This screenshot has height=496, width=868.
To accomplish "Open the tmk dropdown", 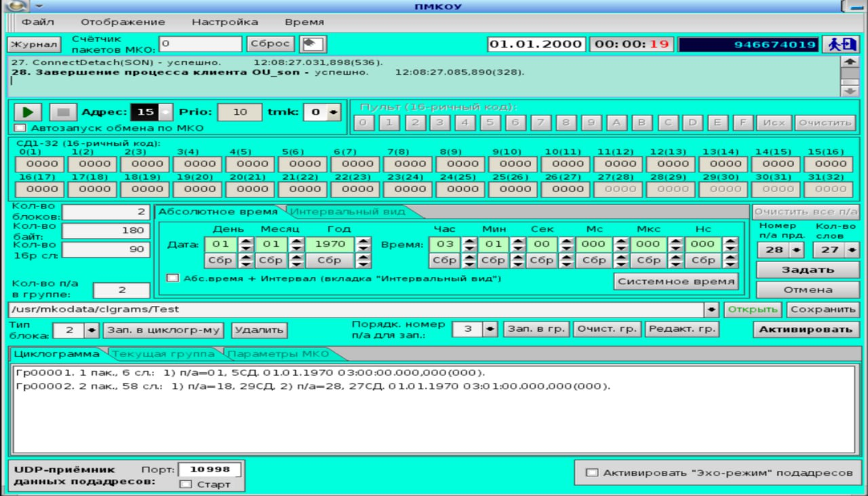I will pos(333,113).
